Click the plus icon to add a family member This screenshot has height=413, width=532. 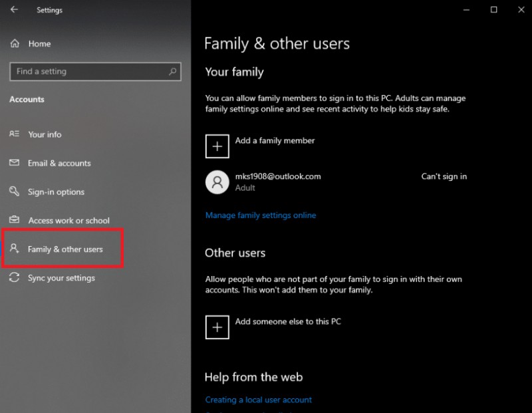pos(217,146)
